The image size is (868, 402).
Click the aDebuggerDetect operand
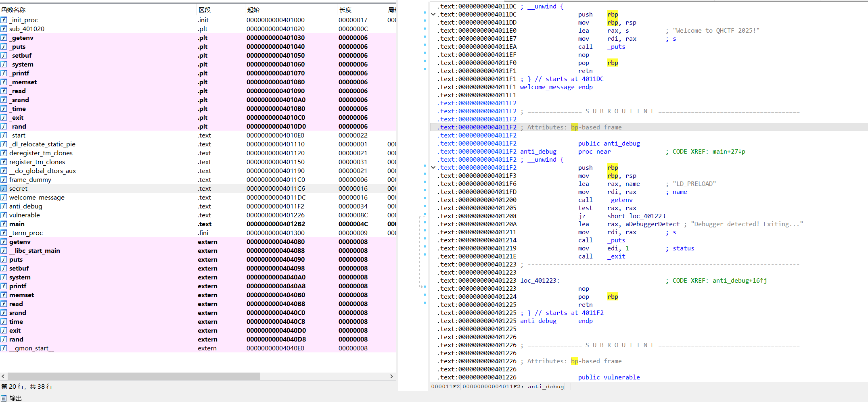[653, 224]
